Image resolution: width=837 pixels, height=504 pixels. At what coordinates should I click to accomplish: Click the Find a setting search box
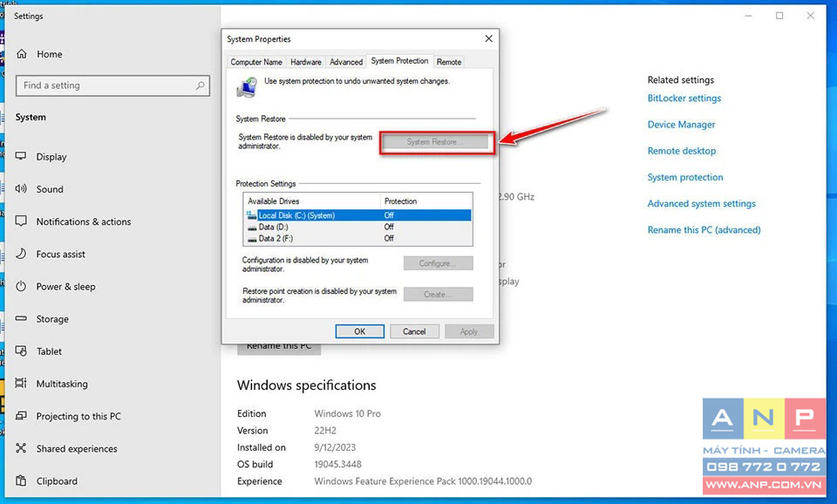coord(112,85)
